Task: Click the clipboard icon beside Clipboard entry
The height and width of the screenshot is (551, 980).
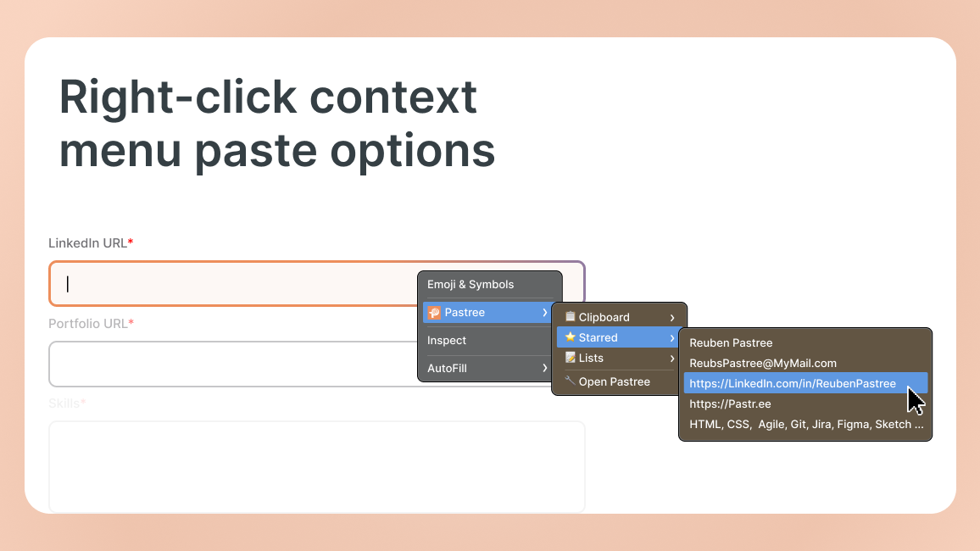Action: (x=571, y=317)
